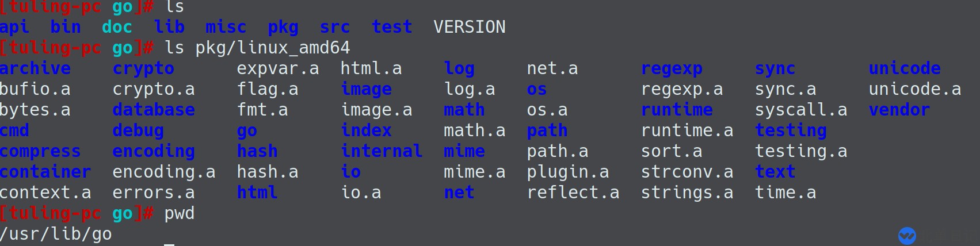Click the blue 'internal' directory name
Image resolution: width=980 pixels, height=246 pixels.
pyautogui.click(x=382, y=151)
